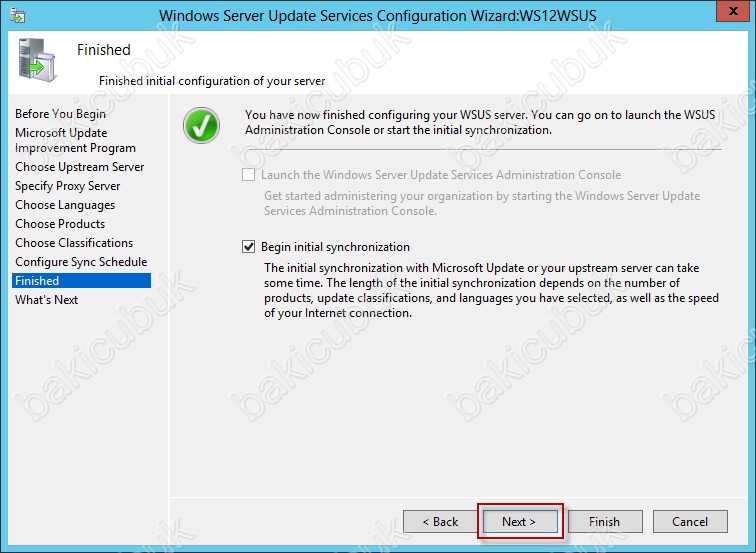Click the wizard window title text
756x553 pixels.
pyautogui.click(x=378, y=15)
